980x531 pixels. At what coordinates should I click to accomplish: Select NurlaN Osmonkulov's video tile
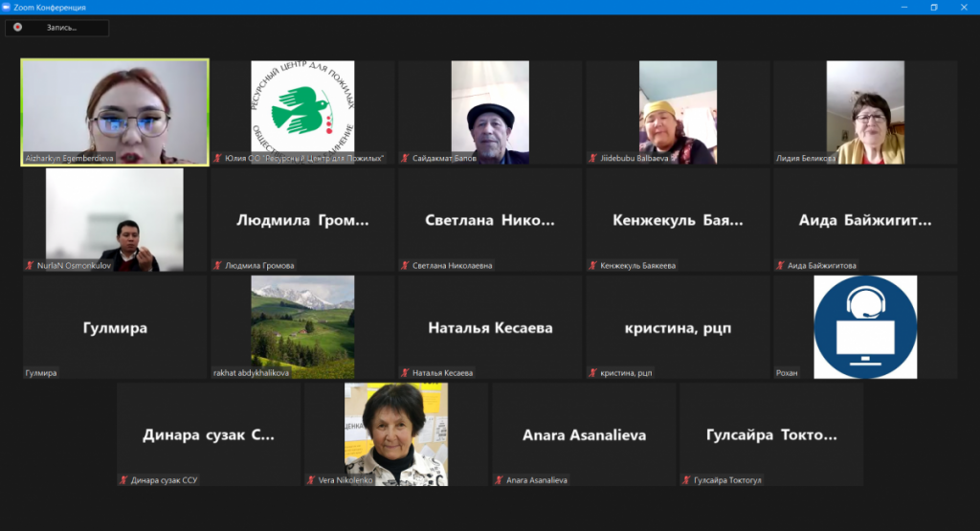[x=115, y=220]
